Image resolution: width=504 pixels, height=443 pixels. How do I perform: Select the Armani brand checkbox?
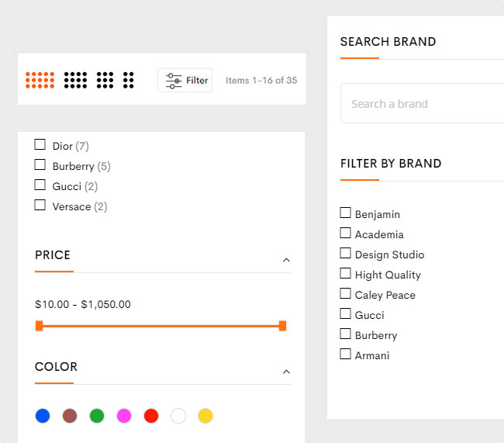click(346, 355)
